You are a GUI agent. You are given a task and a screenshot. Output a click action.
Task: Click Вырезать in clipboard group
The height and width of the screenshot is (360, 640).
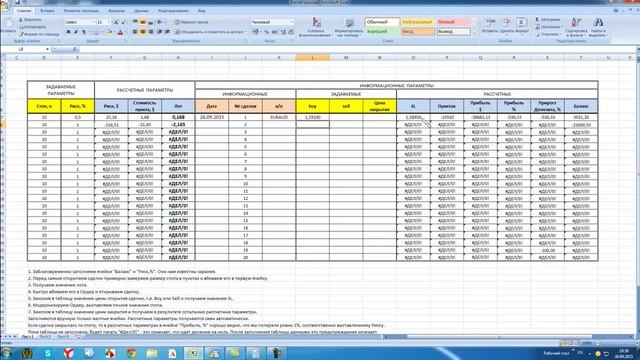(31, 20)
